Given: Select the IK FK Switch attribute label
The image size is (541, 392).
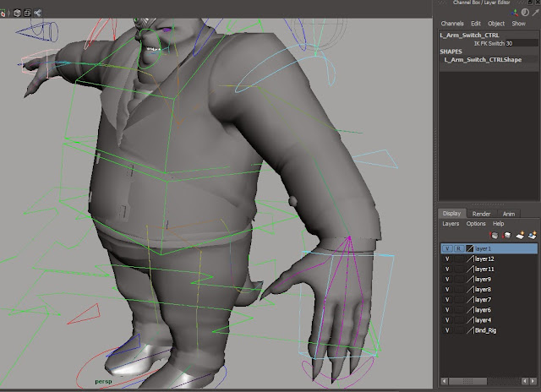Looking at the screenshot, I should [x=489, y=43].
